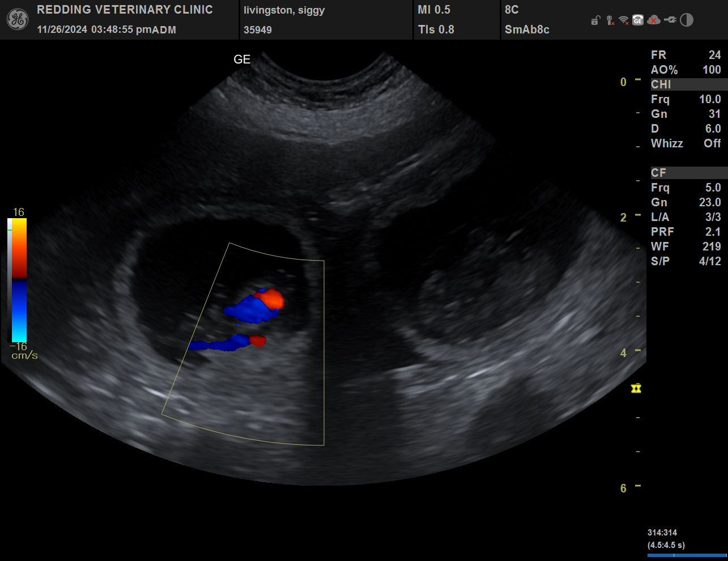Screen dimensions: 728x561
Task: Click the date and time stamp
Action: click(107, 29)
